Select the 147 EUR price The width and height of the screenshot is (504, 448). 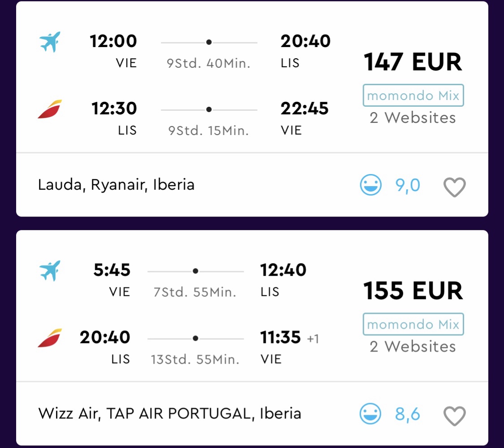[413, 62]
